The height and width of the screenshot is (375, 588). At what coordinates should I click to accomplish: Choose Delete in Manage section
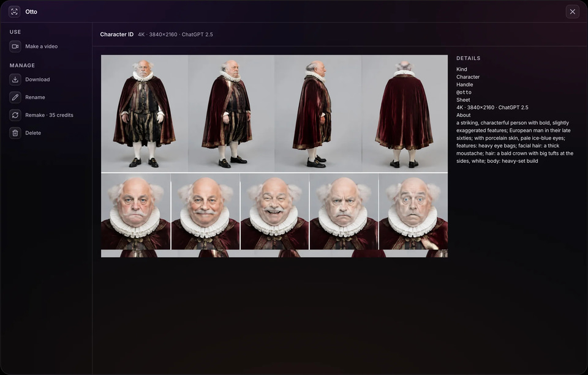33,133
